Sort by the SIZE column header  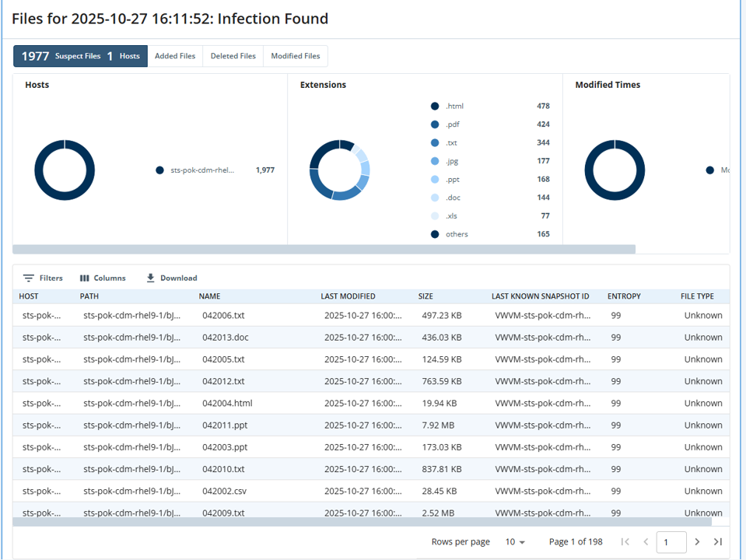[426, 296]
